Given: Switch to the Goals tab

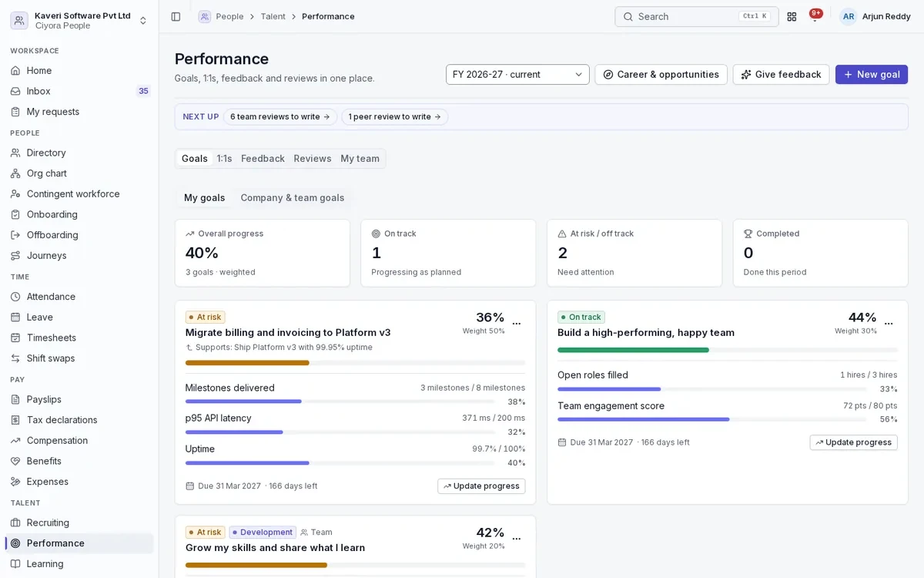Looking at the screenshot, I should (195, 158).
